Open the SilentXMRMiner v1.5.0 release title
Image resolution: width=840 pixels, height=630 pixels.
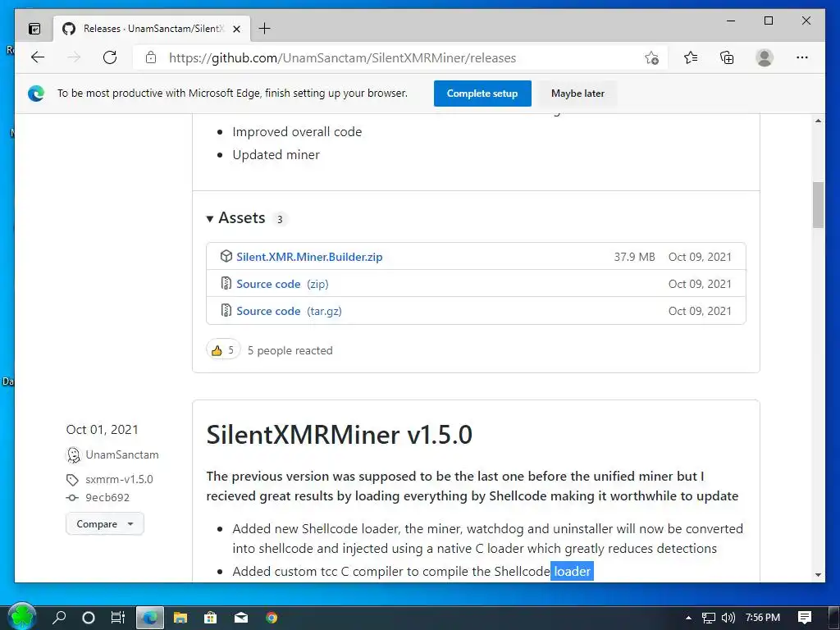pos(339,435)
